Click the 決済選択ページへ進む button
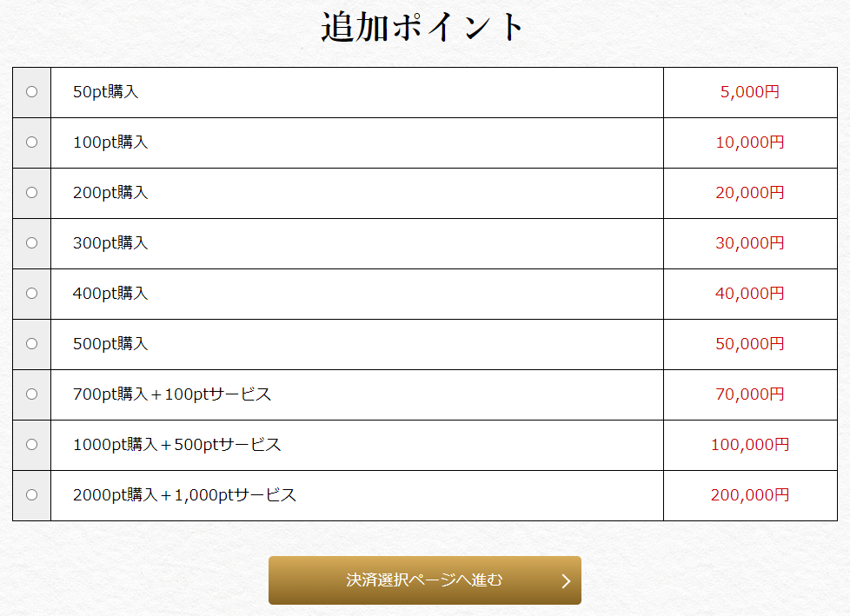This screenshot has width=850, height=616. pyautogui.click(x=424, y=580)
